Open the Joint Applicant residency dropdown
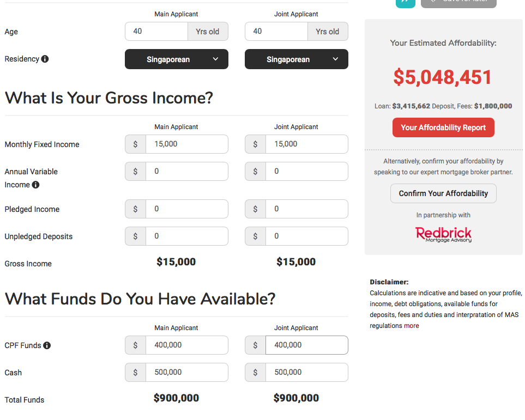The image size is (525, 420). click(x=296, y=59)
